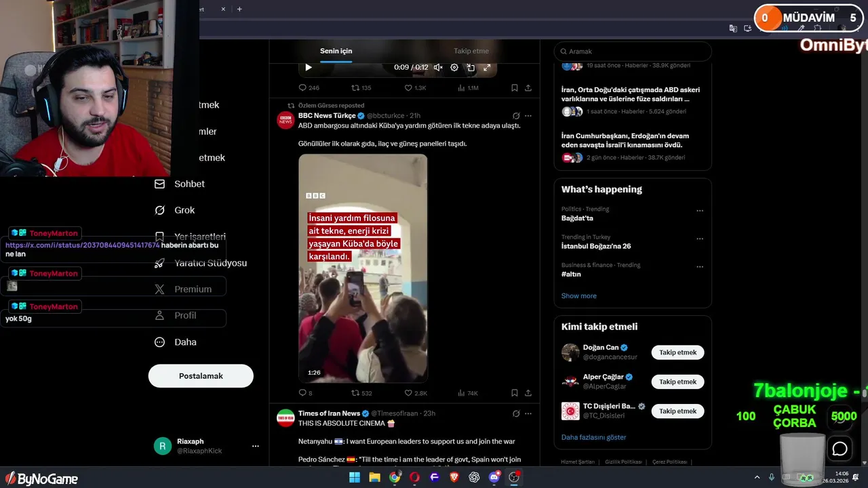Play the paused video in top post
Image resolution: width=868 pixels, height=488 pixels.
click(309, 67)
